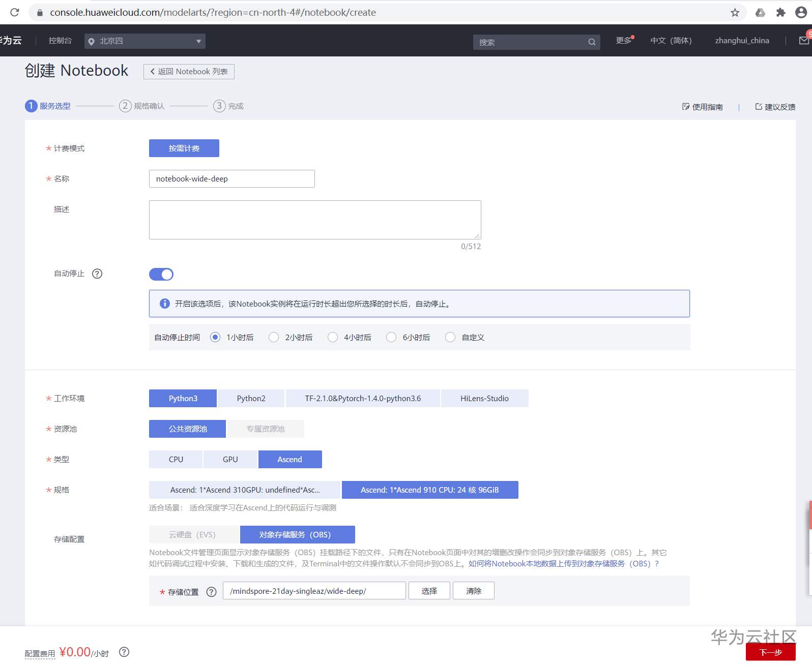Open the 使用指南 link

tap(703, 107)
